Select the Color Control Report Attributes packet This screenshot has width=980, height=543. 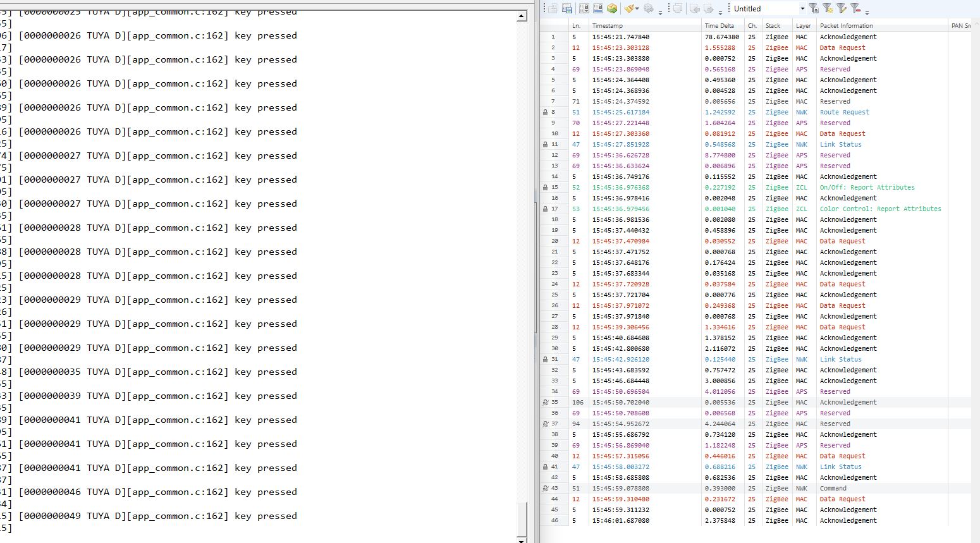pyautogui.click(x=880, y=209)
